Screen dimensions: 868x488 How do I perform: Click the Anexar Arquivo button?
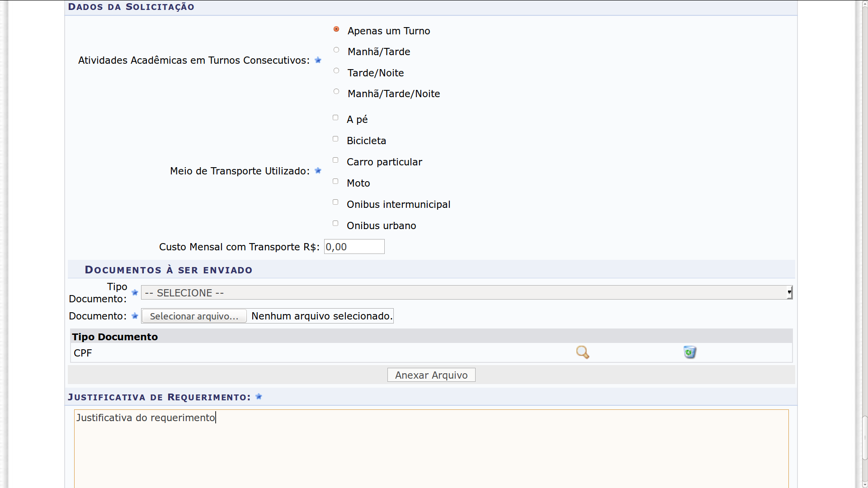click(431, 375)
